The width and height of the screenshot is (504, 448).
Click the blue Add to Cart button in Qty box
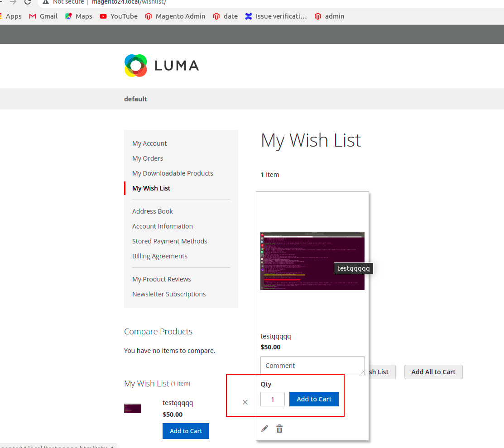click(x=314, y=399)
